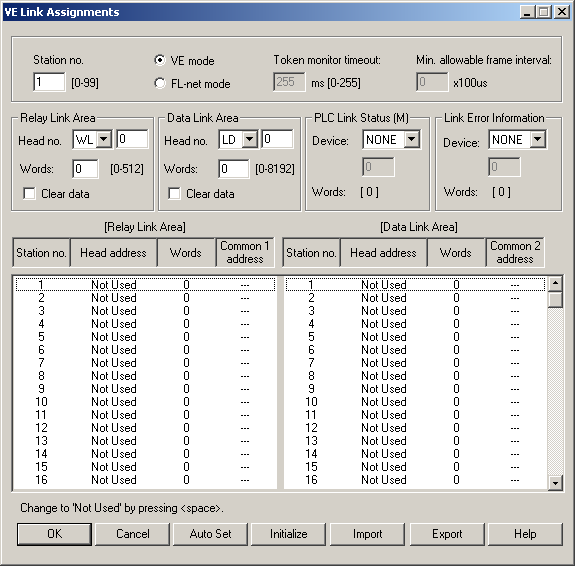Click the Auto Set button

coord(210,534)
